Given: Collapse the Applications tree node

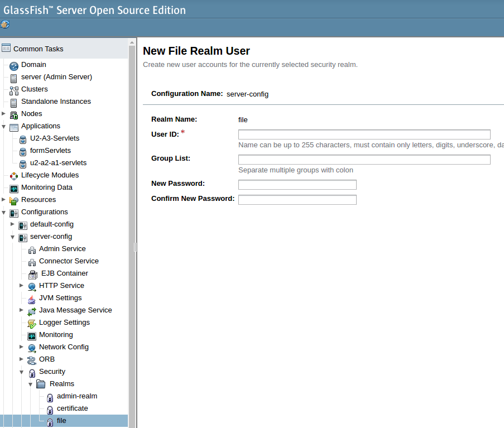Looking at the screenshot, I should 3,127.
